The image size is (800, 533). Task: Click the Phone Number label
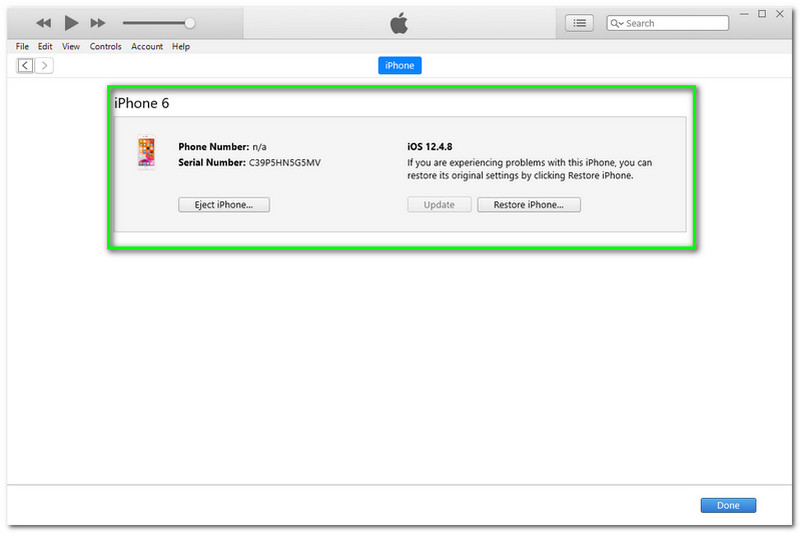[x=214, y=147]
